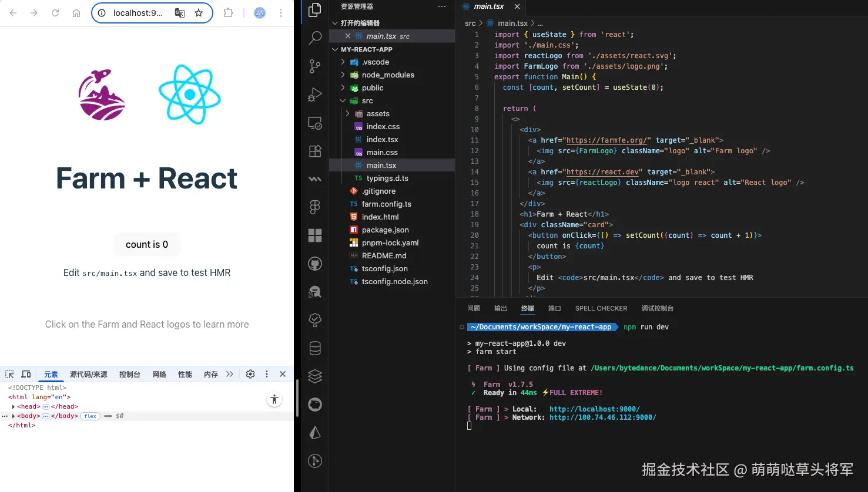Switch to DevTools Console tab (控制台)
Screen dimensions: 868x492
click(x=130, y=374)
